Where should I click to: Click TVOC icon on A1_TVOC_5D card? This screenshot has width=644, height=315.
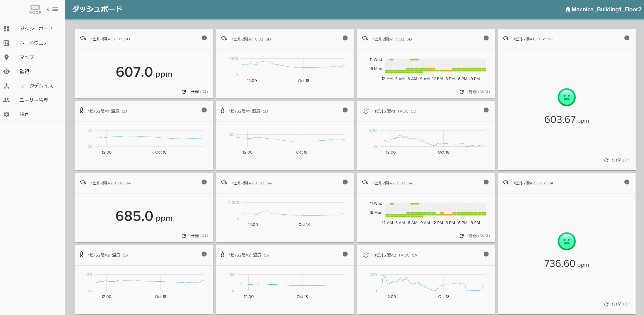pos(366,110)
